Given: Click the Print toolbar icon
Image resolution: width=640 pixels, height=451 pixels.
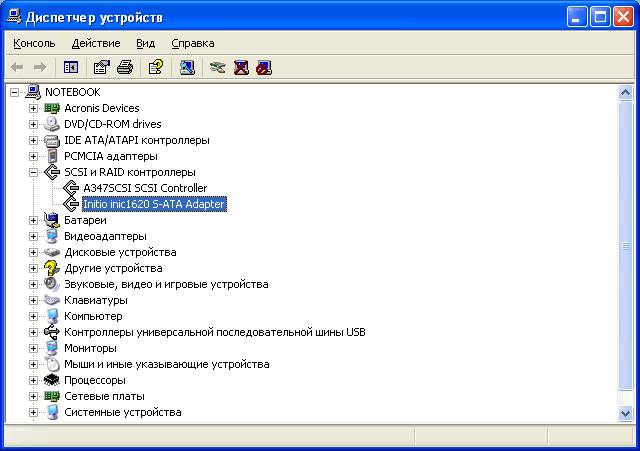Looking at the screenshot, I should pyautogui.click(x=125, y=67).
